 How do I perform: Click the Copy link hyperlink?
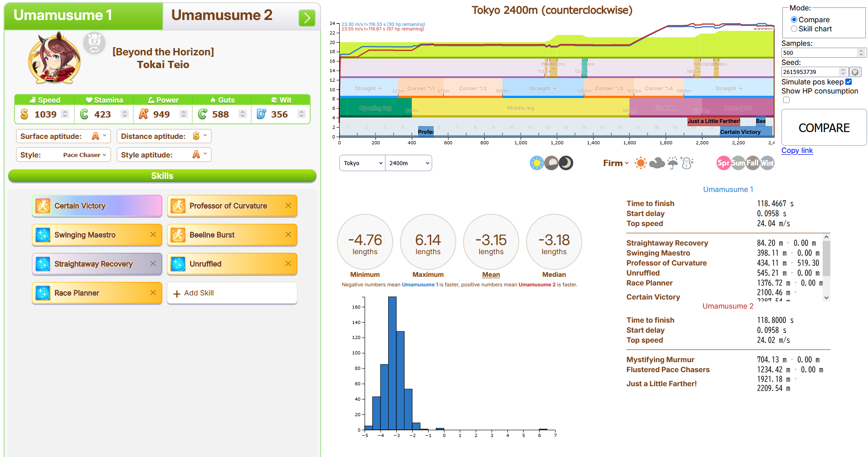coord(797,151)
